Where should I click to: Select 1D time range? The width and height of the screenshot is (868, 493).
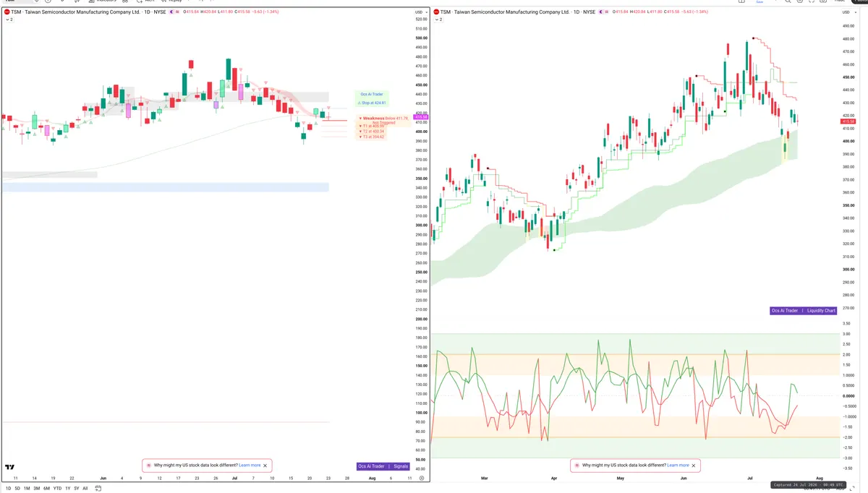pyautogui.click(x=8, y=489)
